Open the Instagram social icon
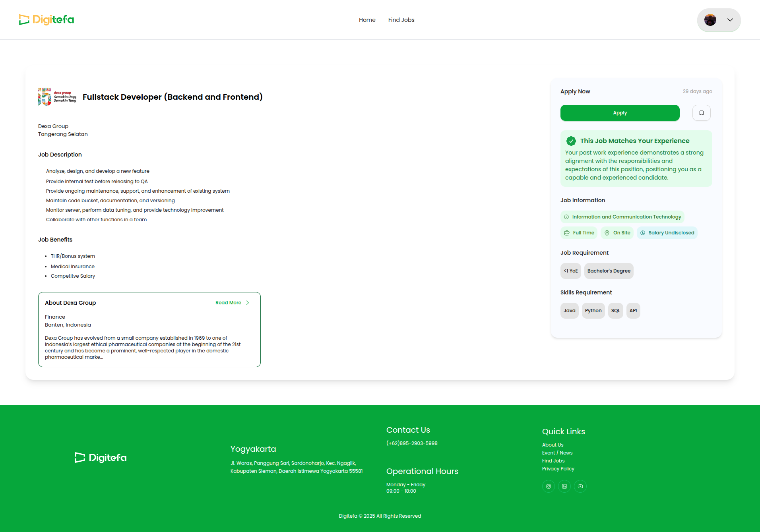 [x=549, y=486]
